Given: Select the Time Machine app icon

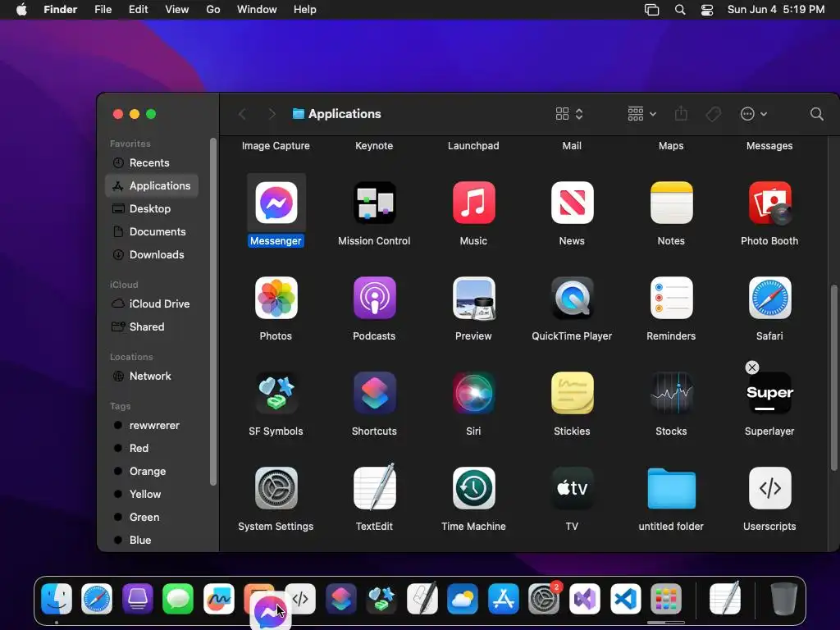Looking at the screenshot, I should pos(473,488).
